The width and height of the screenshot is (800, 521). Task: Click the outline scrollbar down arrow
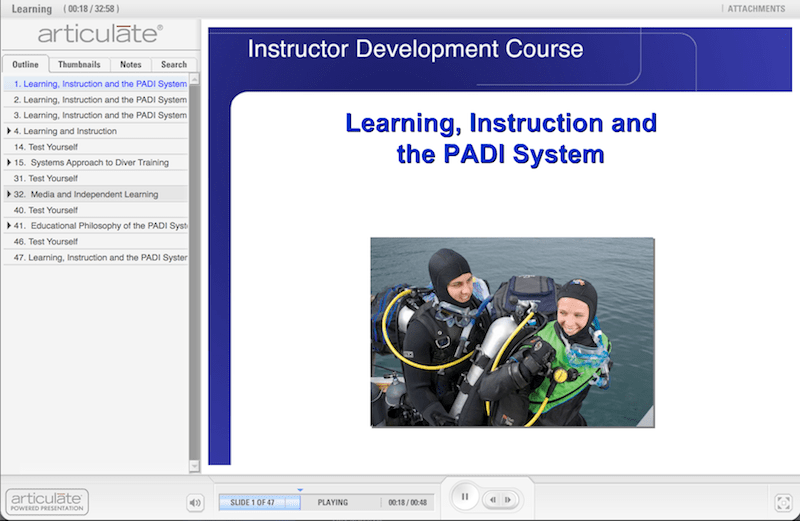194,466
